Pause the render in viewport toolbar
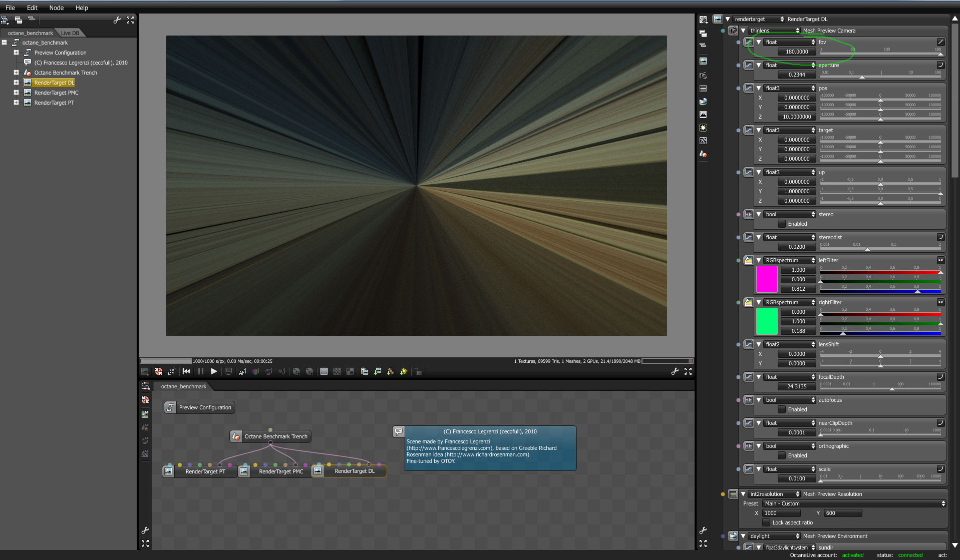 click(201, 371)
